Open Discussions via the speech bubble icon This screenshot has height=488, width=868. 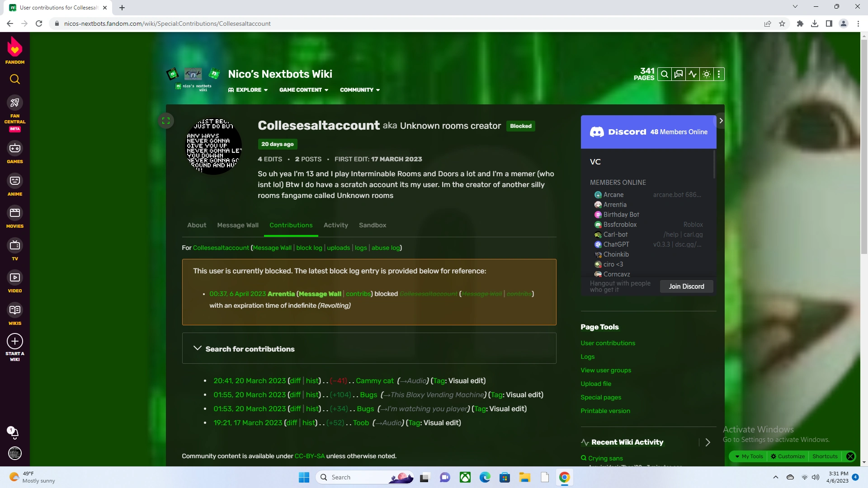tap(679, 74)
